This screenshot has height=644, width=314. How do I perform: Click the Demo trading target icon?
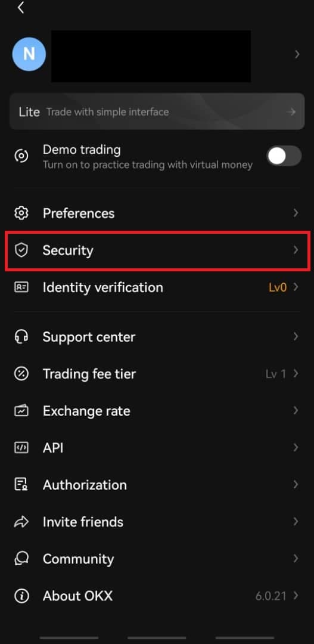point(21,156)
